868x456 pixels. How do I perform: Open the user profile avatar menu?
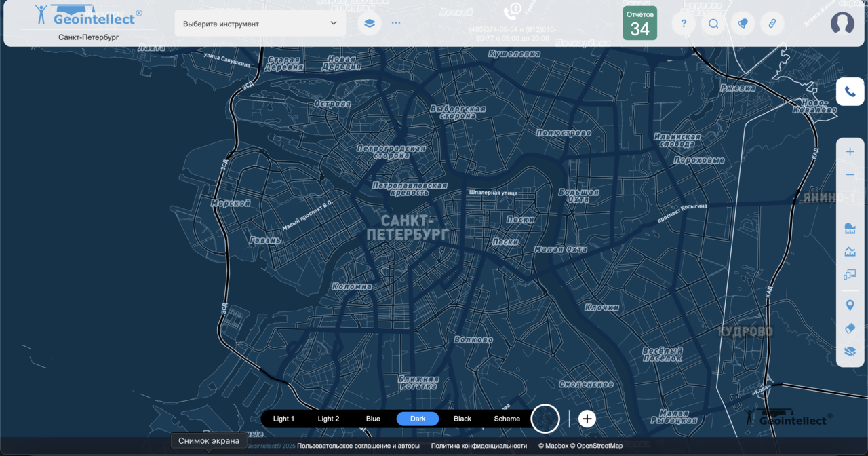click(842, 24)
